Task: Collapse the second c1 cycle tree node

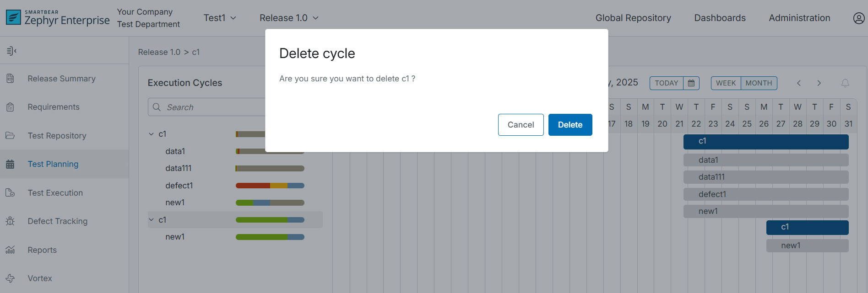Action: (152, 220)
